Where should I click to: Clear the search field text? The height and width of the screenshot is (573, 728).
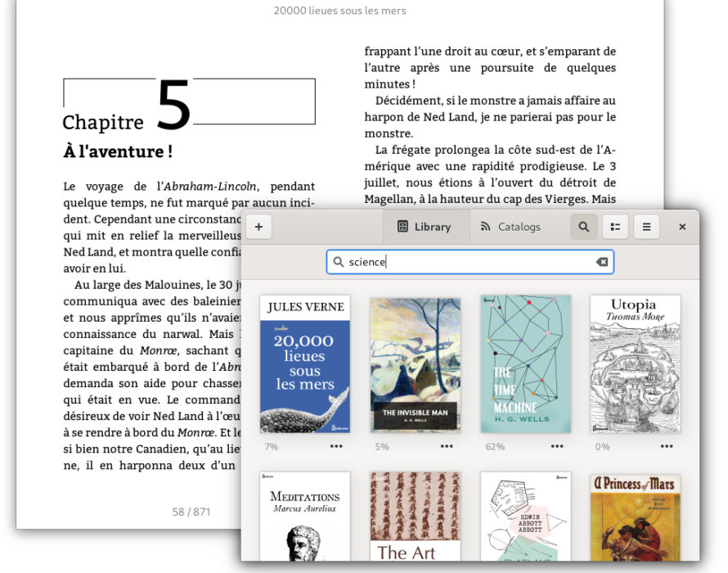click(602, 262)
